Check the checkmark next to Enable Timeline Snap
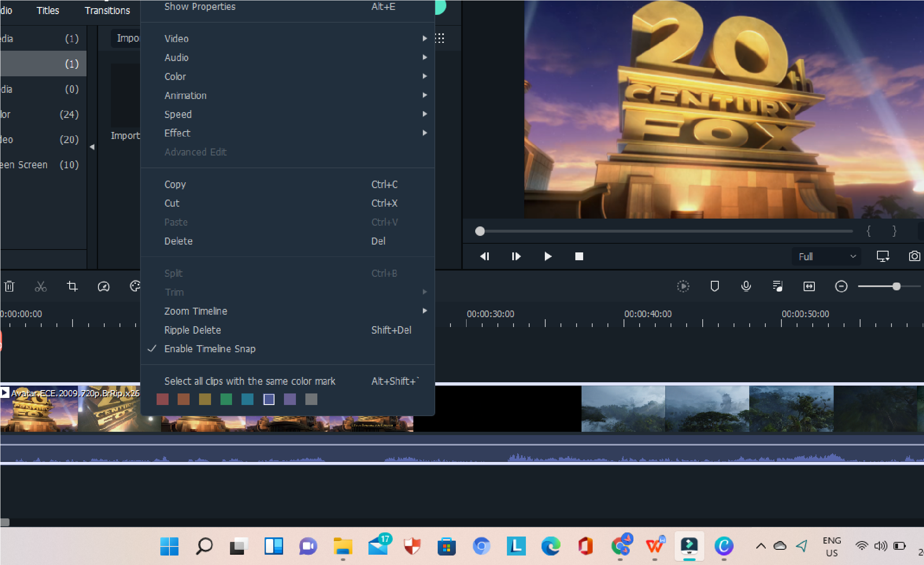This screenshot has height=565, width=924. [x=153, y=349]
